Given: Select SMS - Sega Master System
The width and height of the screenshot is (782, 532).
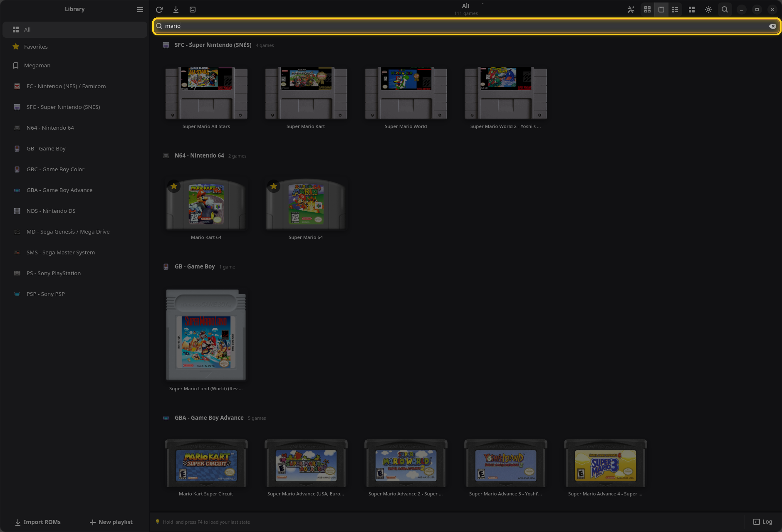Looking at the screenshot, I should click(75, 252).
